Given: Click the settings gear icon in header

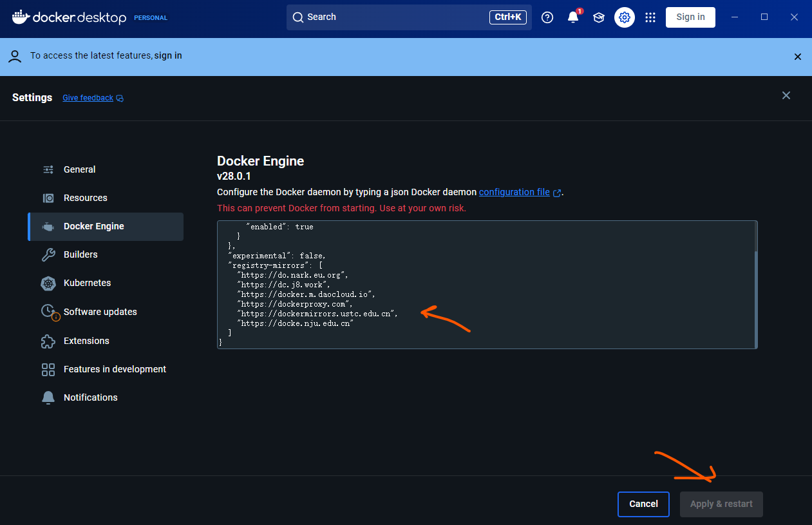Looking at the screenshot, I should 625,17.
